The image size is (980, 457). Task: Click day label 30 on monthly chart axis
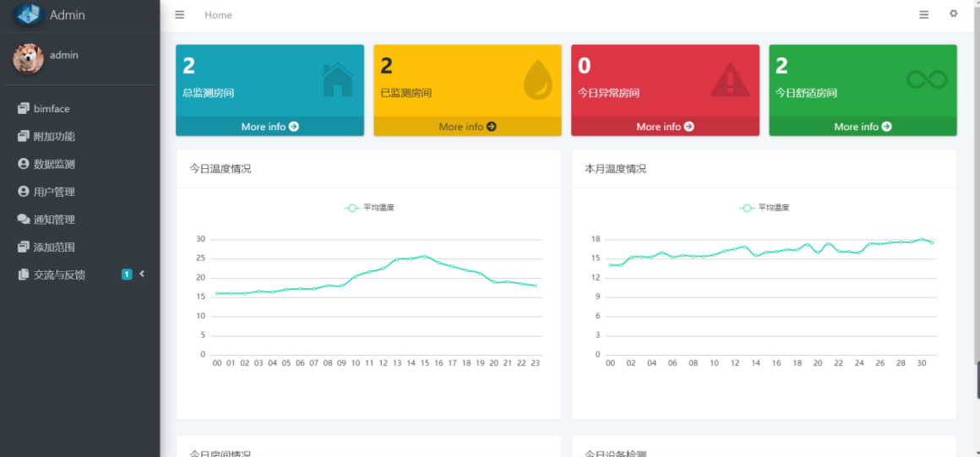[922, 362]
